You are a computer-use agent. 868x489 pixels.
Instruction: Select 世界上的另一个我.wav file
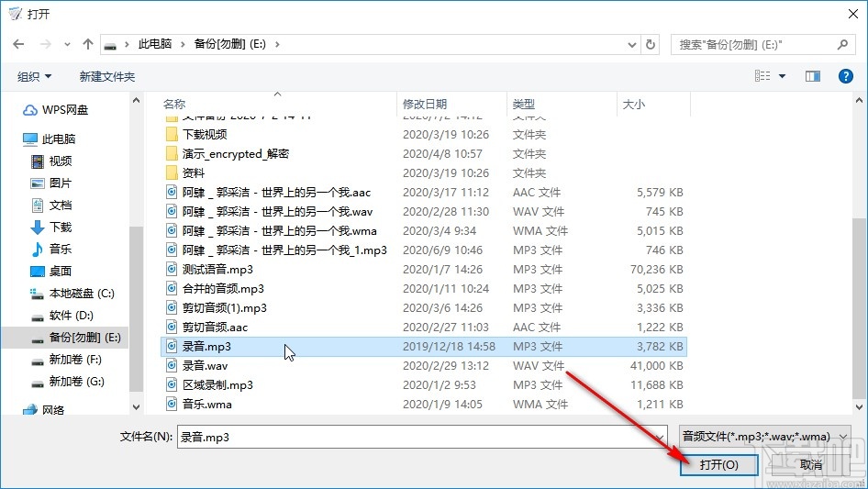coord(277,212)
